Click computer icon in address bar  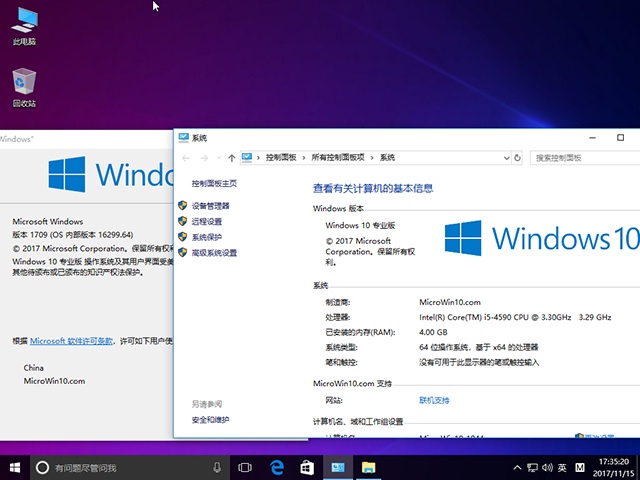[247, 157]
